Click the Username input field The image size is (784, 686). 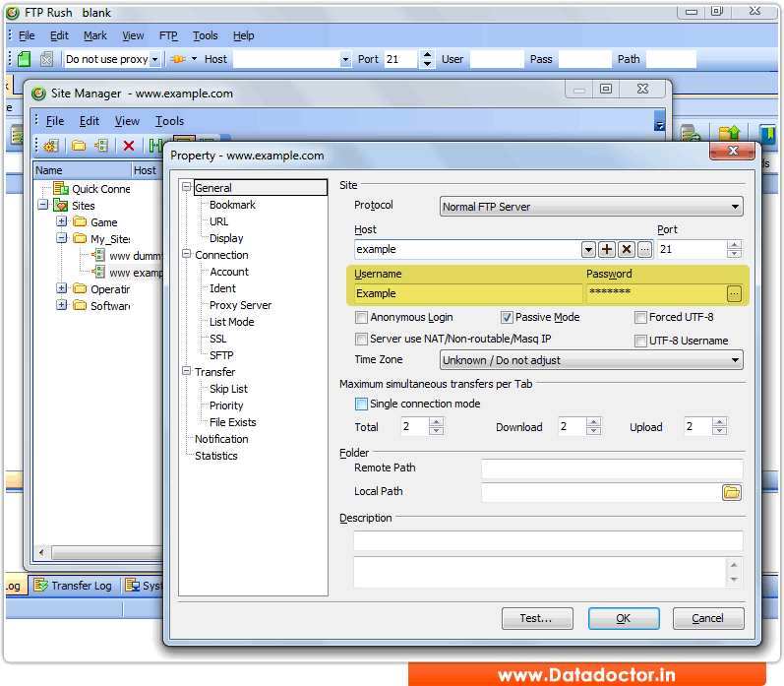[x=468, y=293]
